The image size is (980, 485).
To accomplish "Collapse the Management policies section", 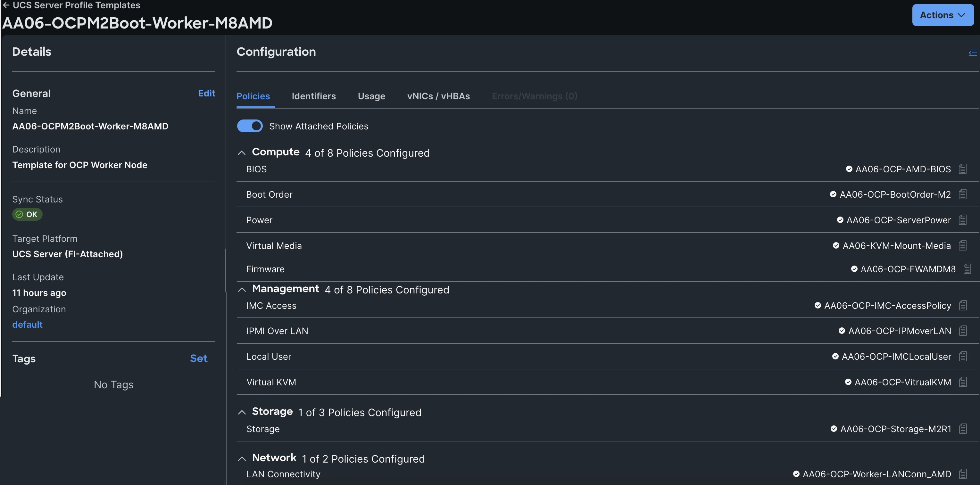I will (242, 290).
